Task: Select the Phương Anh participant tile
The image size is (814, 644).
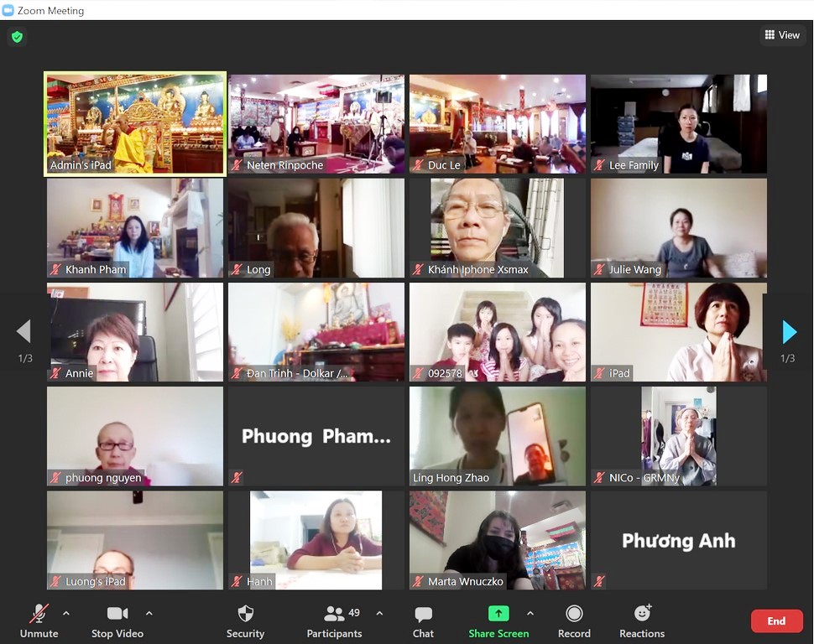Action: click(678, 541)
